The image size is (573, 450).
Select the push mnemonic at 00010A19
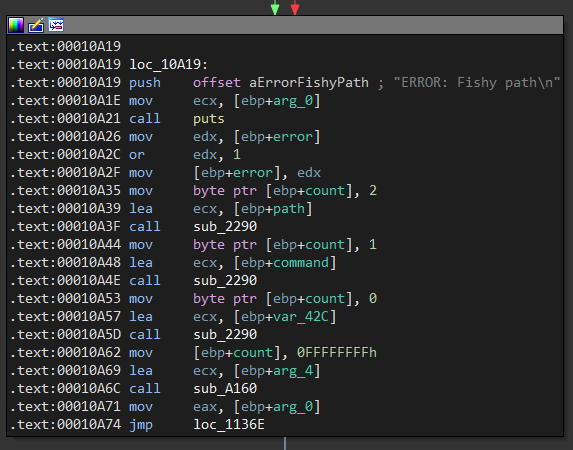pos(145,83)
